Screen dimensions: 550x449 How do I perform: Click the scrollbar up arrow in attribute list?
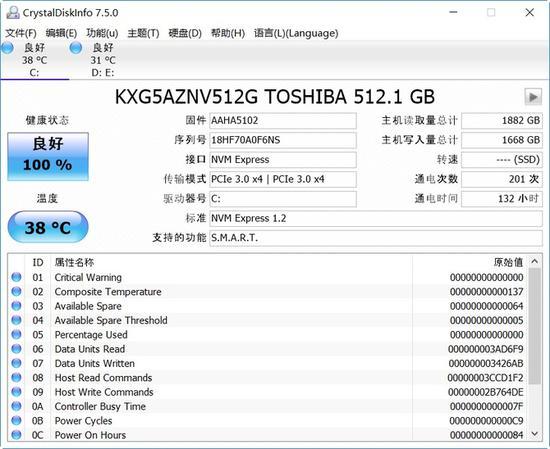coord(535,261)
